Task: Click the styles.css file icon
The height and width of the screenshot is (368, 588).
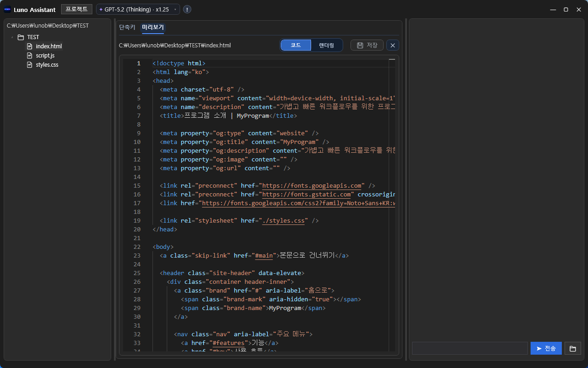Action: (x=30, y=65)
